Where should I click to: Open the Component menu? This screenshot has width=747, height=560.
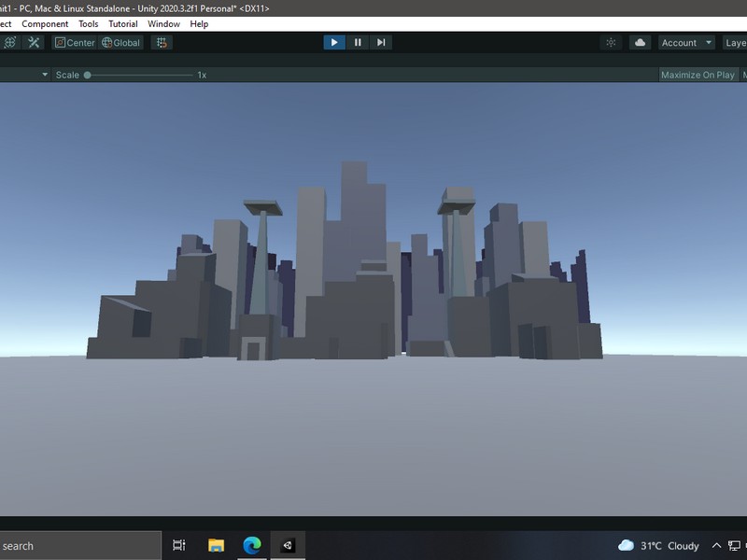point(46,23)
